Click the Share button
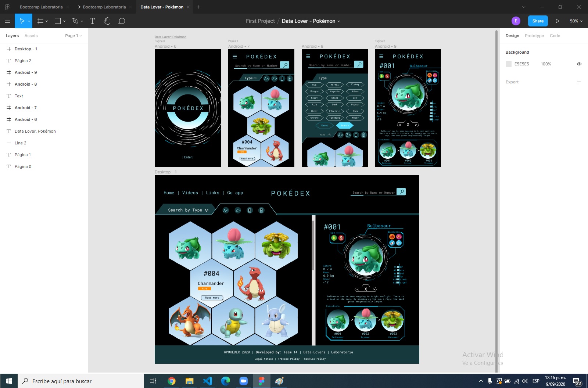Viewport: 588px width, 388px height. pos(538,21)
